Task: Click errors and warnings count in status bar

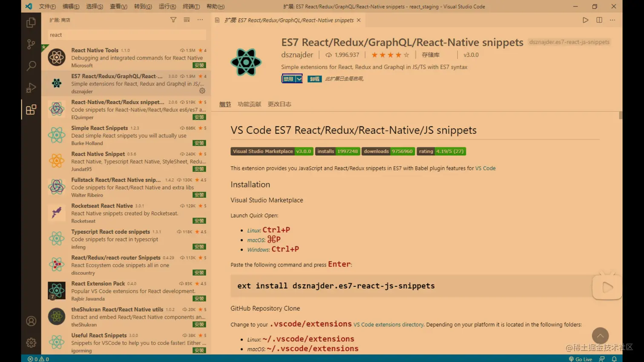Action: click(x=38, y=359)
